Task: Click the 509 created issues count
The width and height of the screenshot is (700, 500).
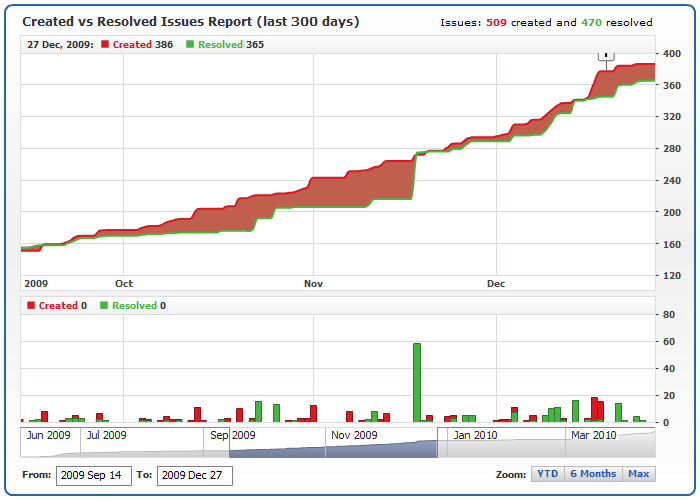Action: click(497, 22)
